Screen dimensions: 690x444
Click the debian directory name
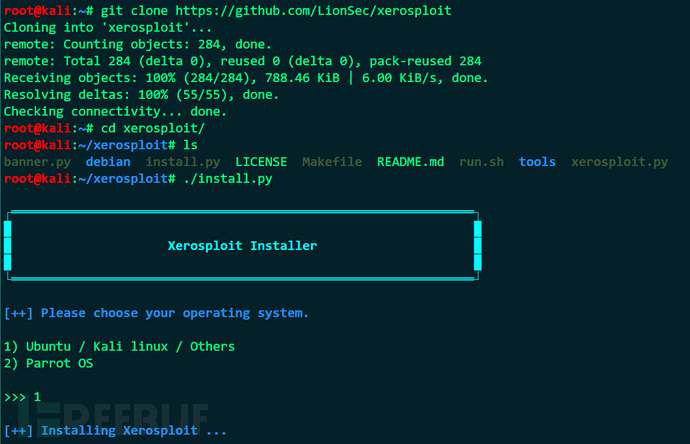click(108, 162)
